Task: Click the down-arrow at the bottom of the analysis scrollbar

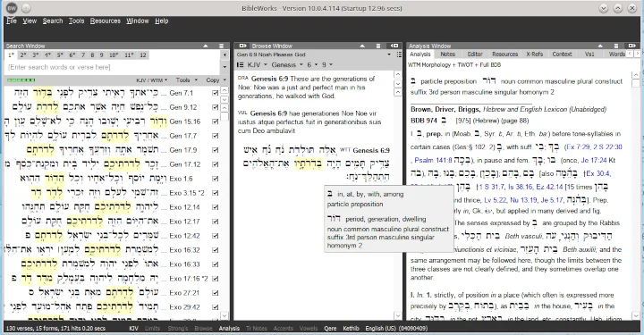Action: tap(636, 315)
